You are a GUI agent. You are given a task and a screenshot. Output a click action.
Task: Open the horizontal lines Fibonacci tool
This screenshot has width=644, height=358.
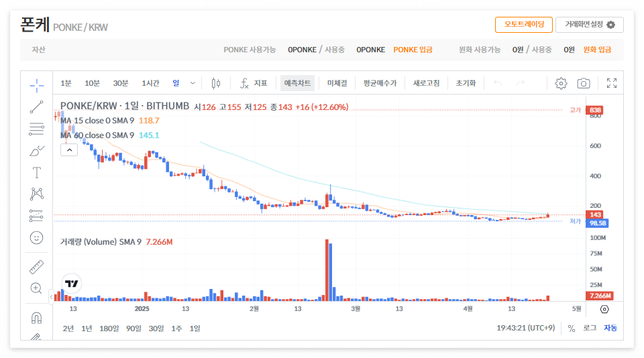[x=36, y=129]
